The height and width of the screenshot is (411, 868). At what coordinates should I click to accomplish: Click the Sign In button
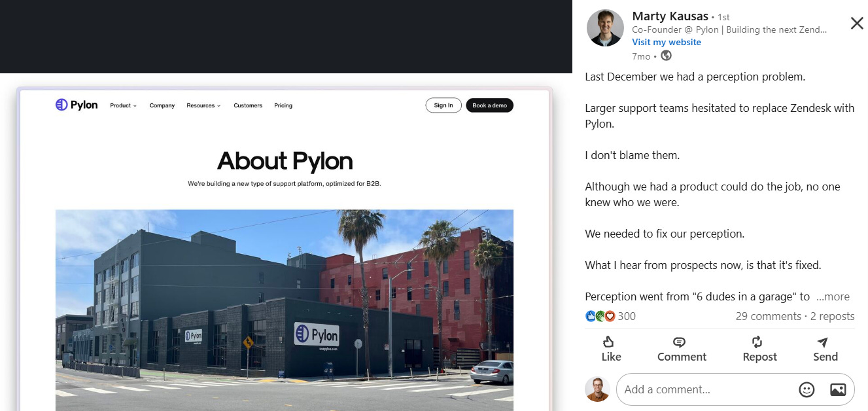(x=443, y=105)
